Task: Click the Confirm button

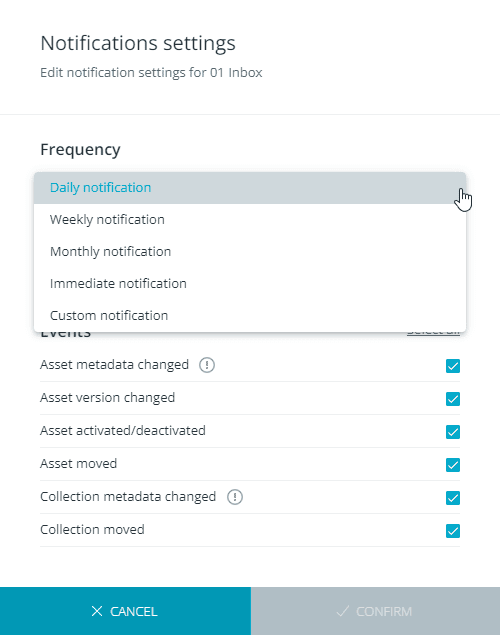Action: 375,611
